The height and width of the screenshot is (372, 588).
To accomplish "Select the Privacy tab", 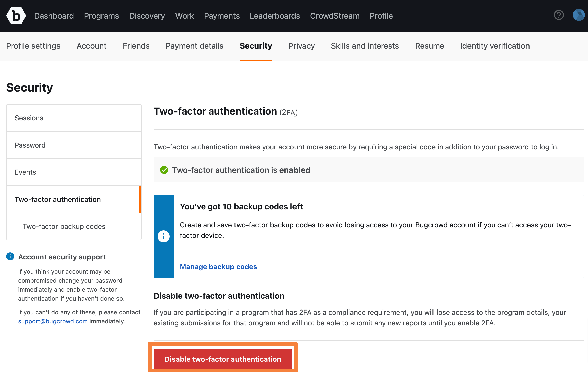I will pos(302,46).
